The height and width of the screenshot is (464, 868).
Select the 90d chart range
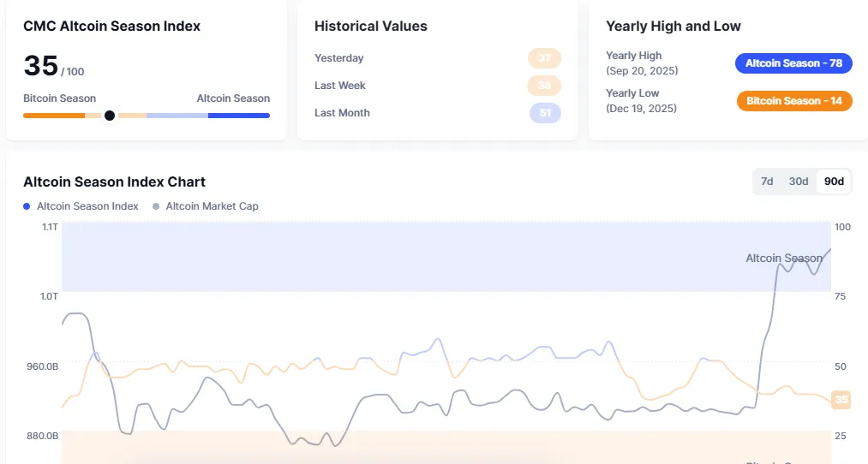[834, 181]
